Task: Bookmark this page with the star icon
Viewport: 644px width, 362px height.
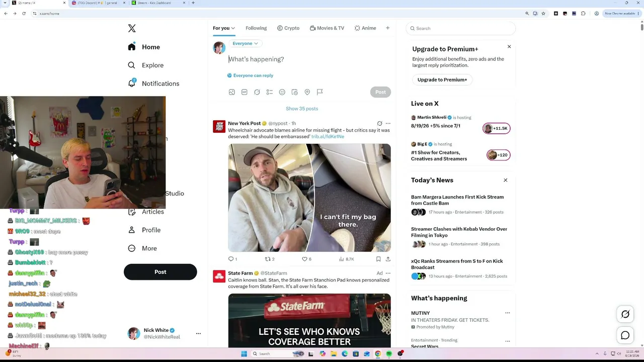Action: (543, 14)
